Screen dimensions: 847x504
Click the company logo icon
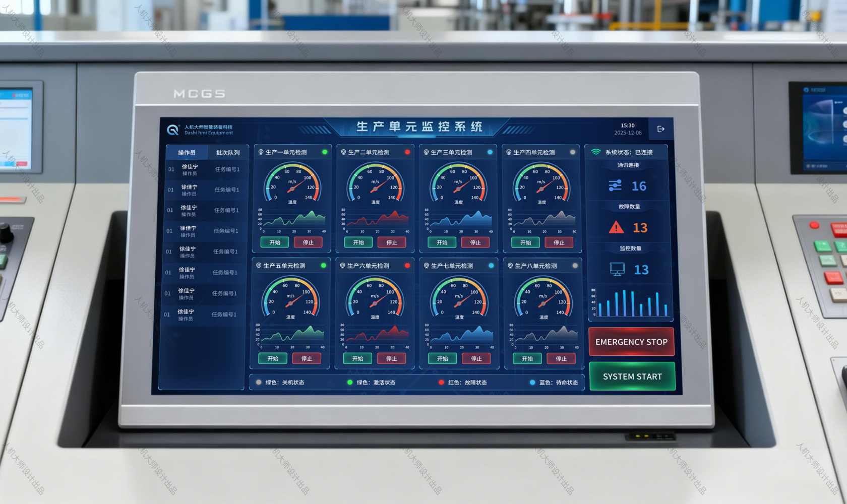coord(173,130)
